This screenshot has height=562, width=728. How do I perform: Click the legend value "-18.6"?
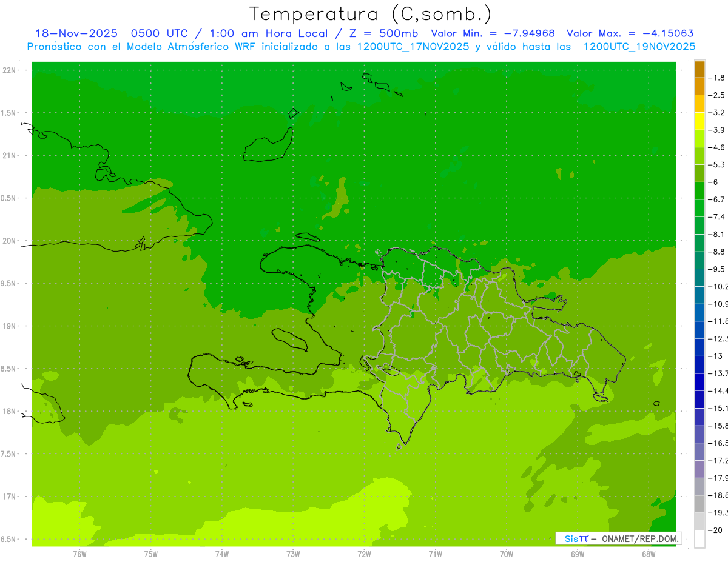coord(717,495)
